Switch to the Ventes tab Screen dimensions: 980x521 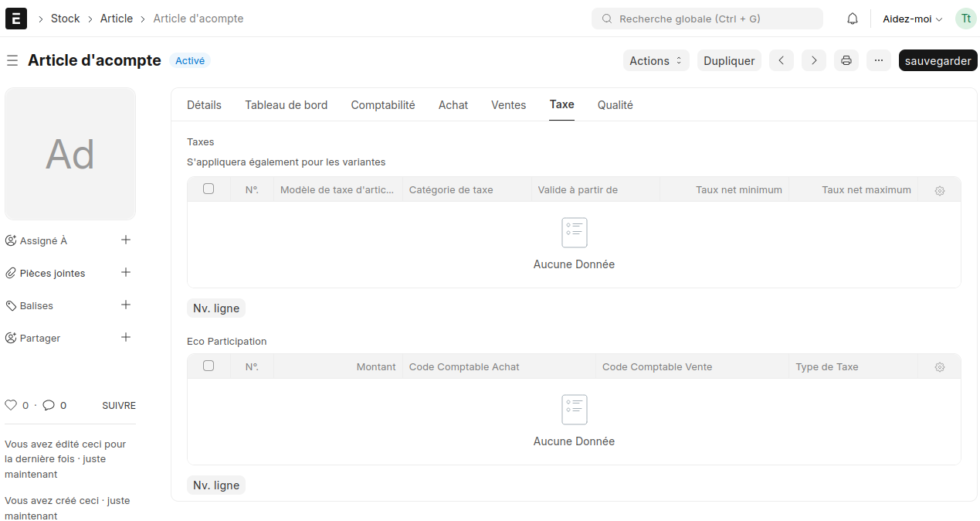pos(509,105)
